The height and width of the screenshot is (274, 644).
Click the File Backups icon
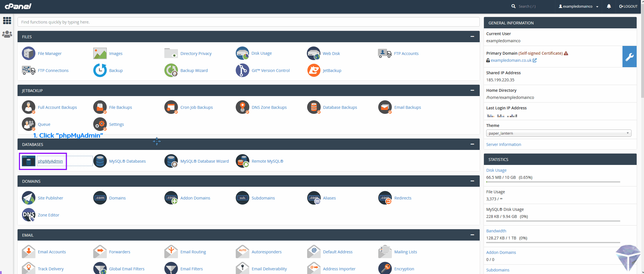point(100,107)
